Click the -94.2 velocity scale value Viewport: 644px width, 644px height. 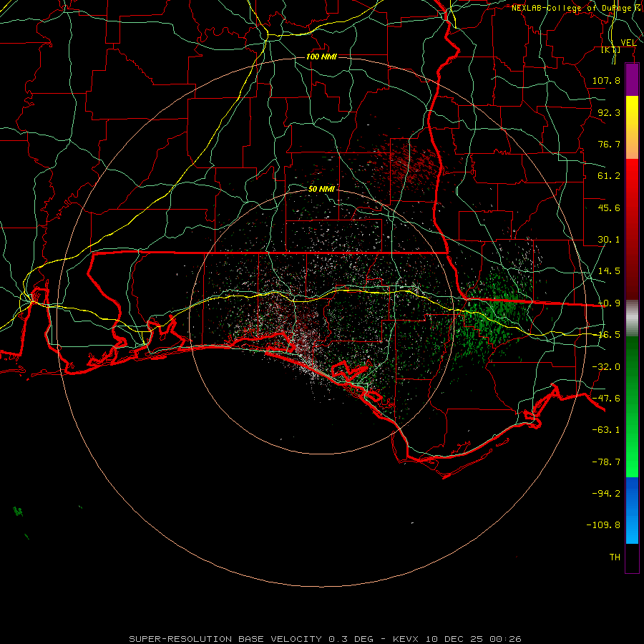click(606, 494)
